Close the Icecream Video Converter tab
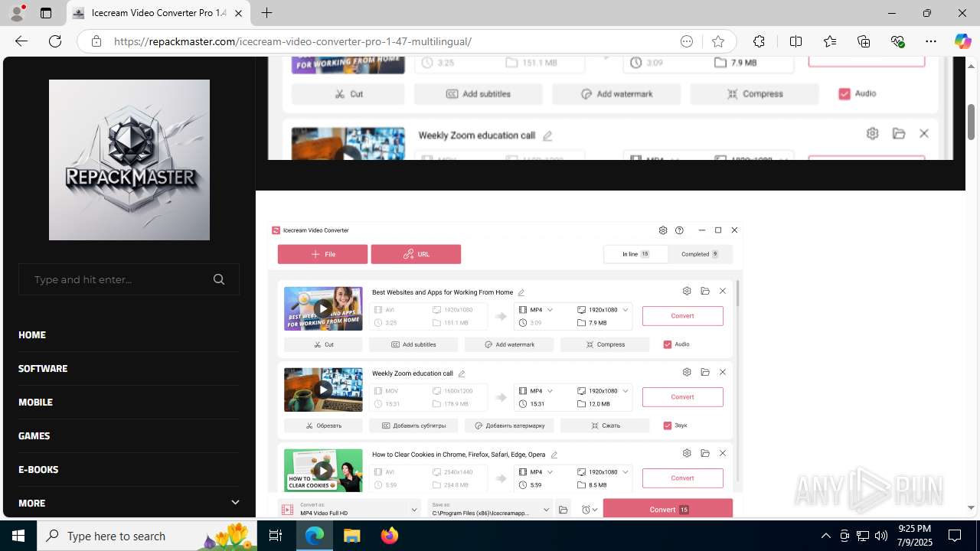980x551 pixels. click(x=238, y=13)
